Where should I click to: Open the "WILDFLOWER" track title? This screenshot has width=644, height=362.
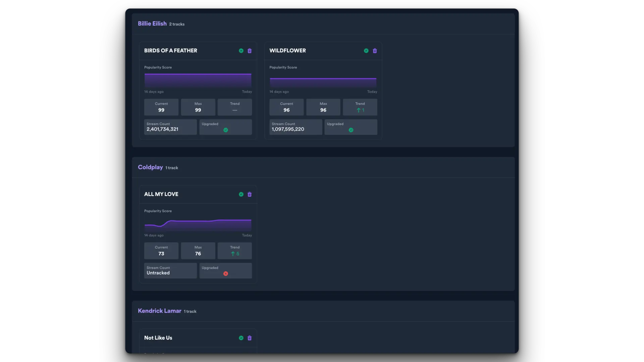click(x=287, y=51)
